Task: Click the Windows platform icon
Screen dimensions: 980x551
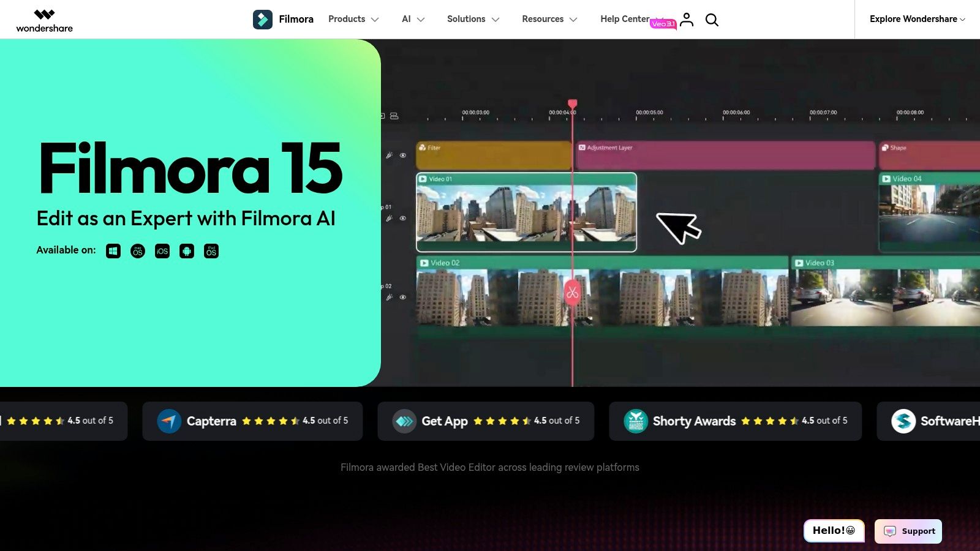Action: [x=113, y=251]
